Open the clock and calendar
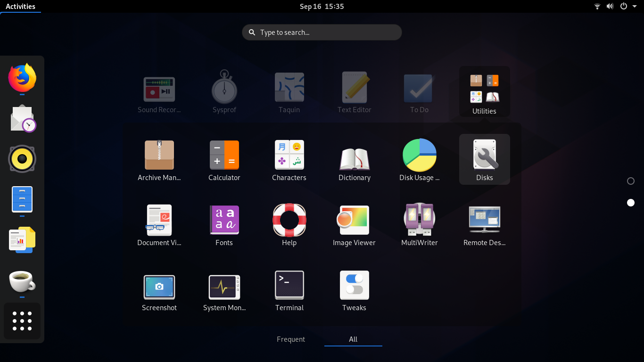The image size is (644, 362). (x=322, y=6)
